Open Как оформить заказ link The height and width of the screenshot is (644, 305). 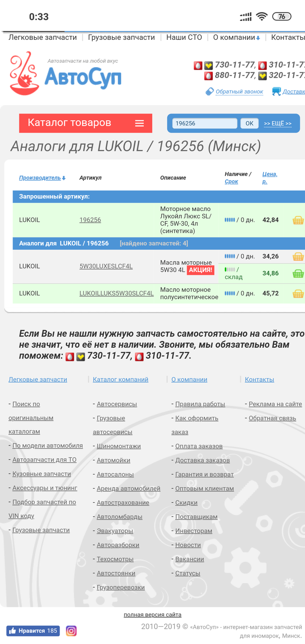pos(195,425)
